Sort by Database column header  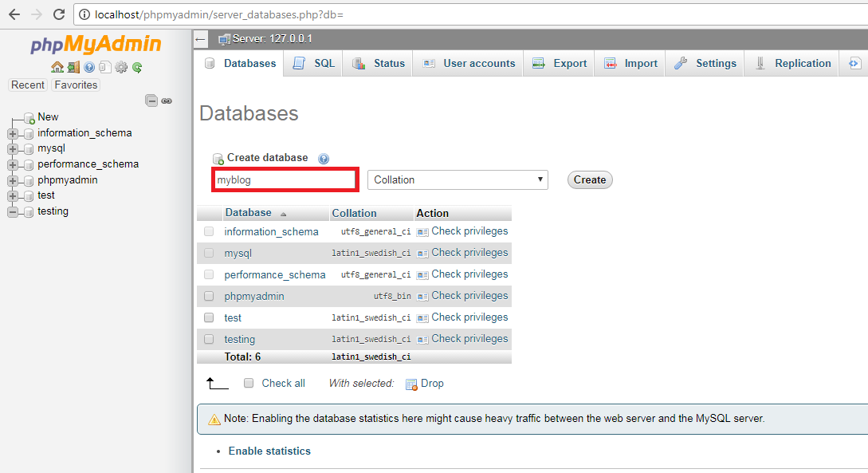248,213
